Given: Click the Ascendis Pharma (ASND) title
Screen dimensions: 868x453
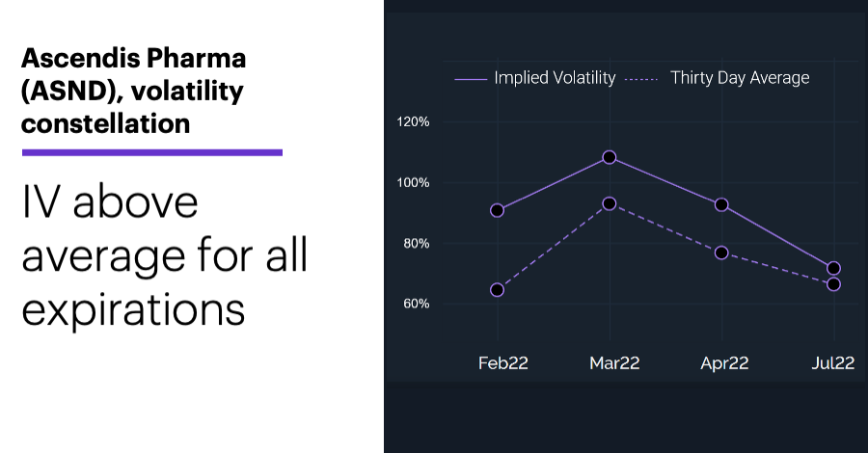Looking at the screenshot, I should [133, 91].
